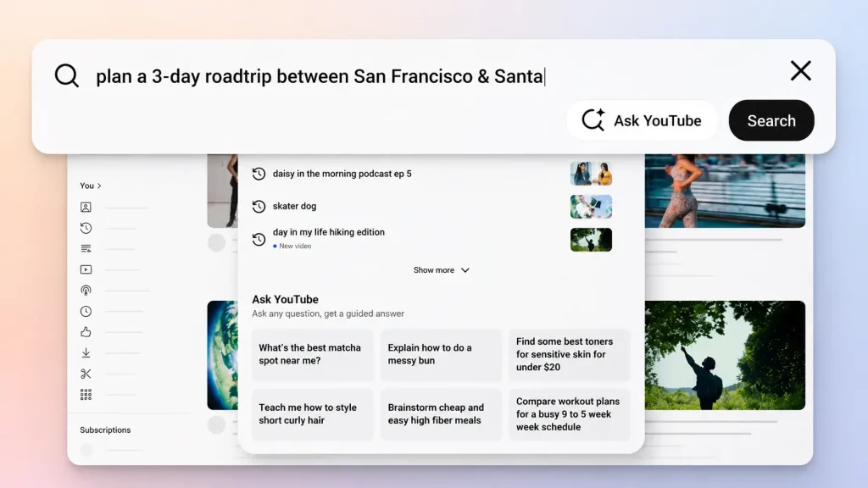The image size is (868, 488).
Task: Open the skater dog suggestion thumbnail
Action: click(591, 207)
